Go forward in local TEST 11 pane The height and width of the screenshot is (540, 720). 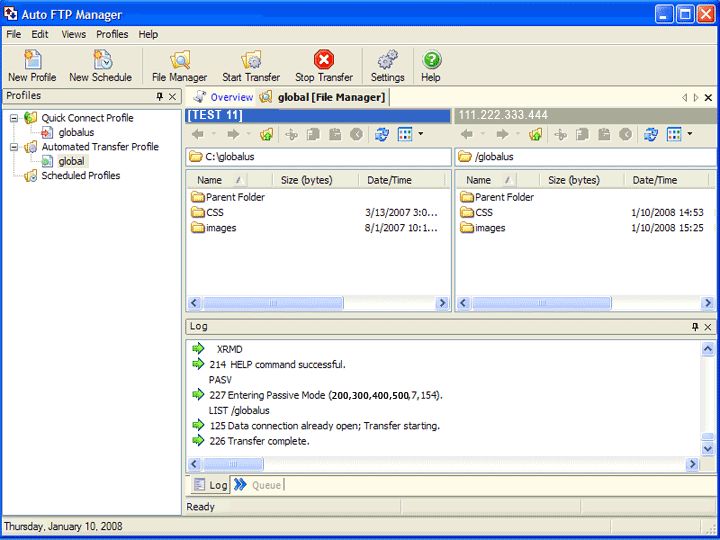pyautogui.click(x=233, y=134)
